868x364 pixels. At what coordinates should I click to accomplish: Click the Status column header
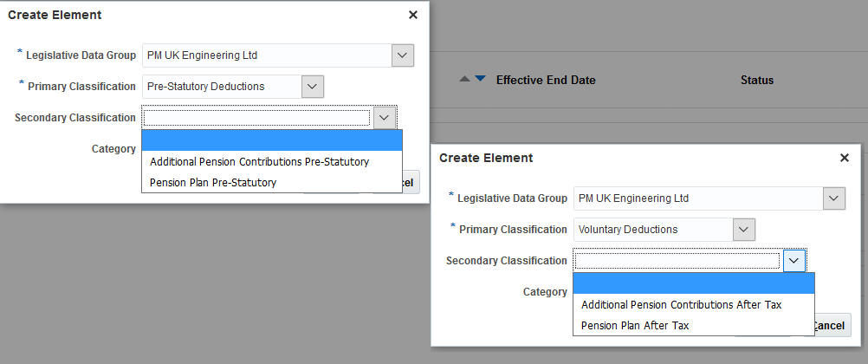pos(756,80)
